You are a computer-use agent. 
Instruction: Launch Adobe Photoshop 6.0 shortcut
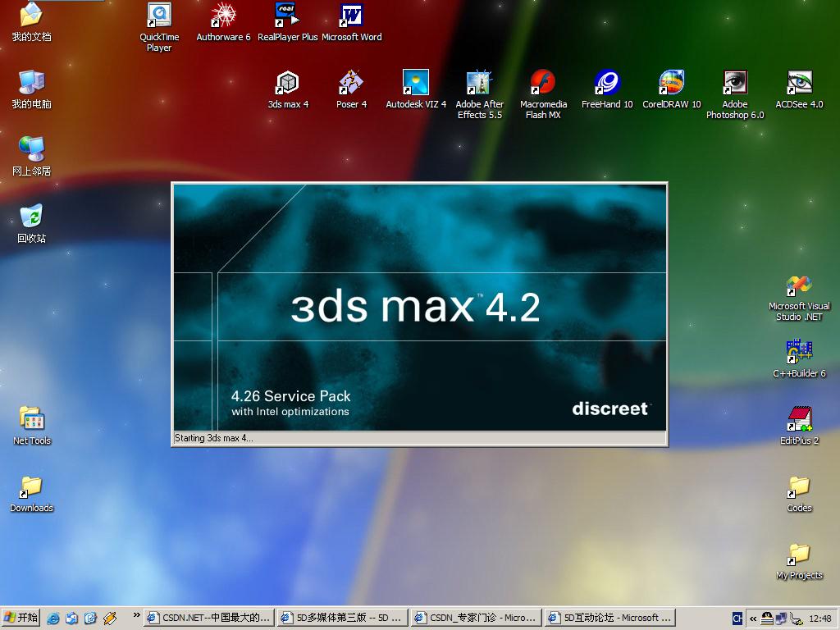point(735,83)
